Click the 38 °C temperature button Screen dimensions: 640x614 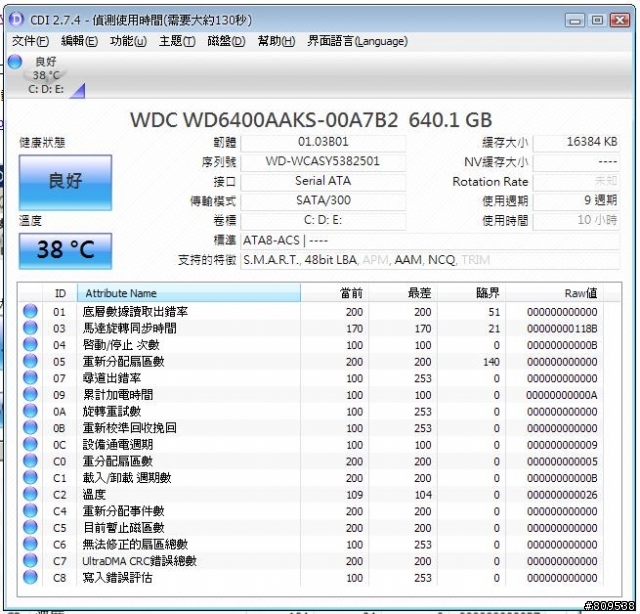(x=65, y=250)
